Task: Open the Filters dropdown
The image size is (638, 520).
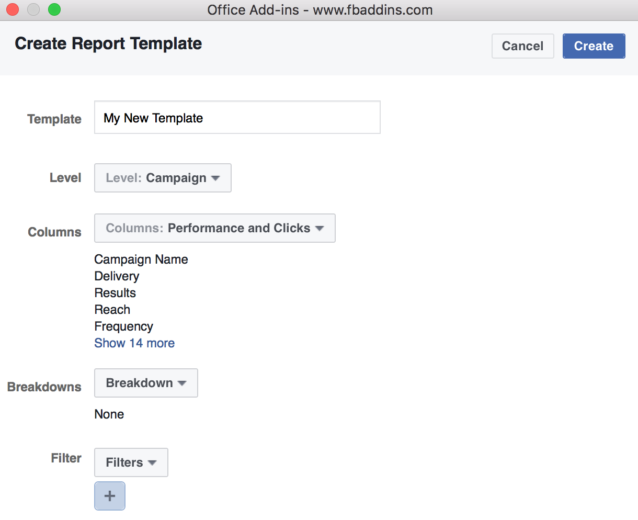Action: [131, 462]
